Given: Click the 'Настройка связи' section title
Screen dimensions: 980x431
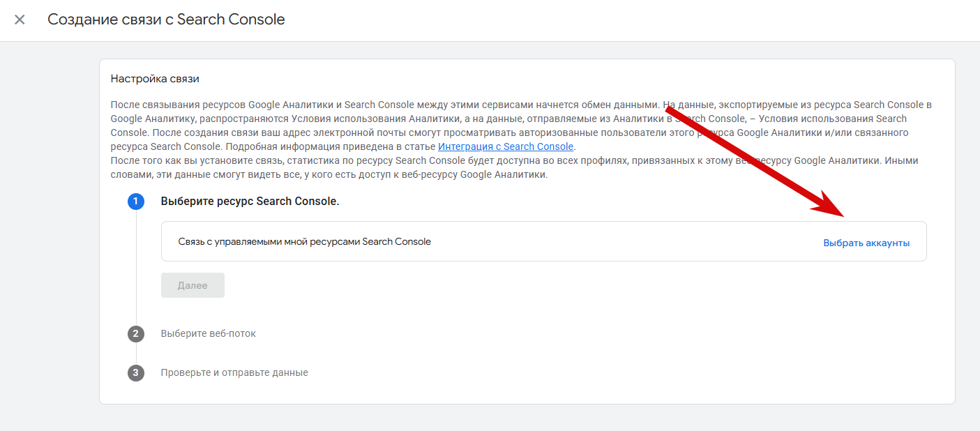Looking at the screenshot, I should click(155, 79).
